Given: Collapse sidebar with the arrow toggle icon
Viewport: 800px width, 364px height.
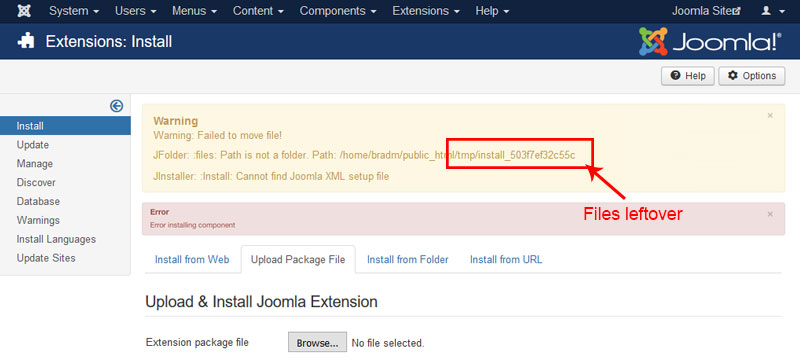Looking at the screenshot, I should [x=116, y=106].
